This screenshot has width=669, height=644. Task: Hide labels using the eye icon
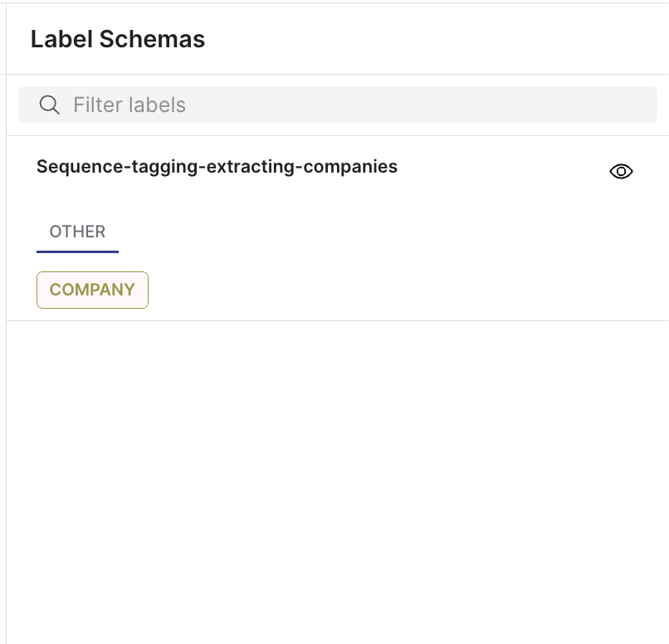tap(621, 172)
